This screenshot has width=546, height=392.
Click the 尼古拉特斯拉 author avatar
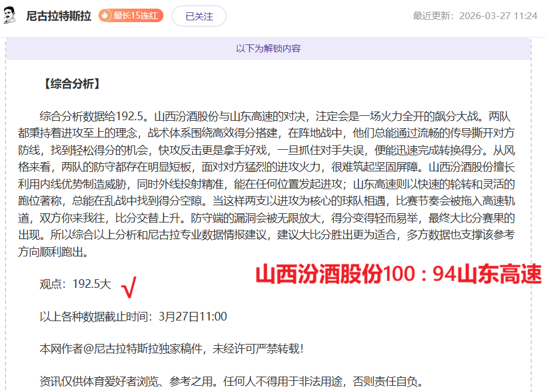pyautogui.click(x=10, y=16)
